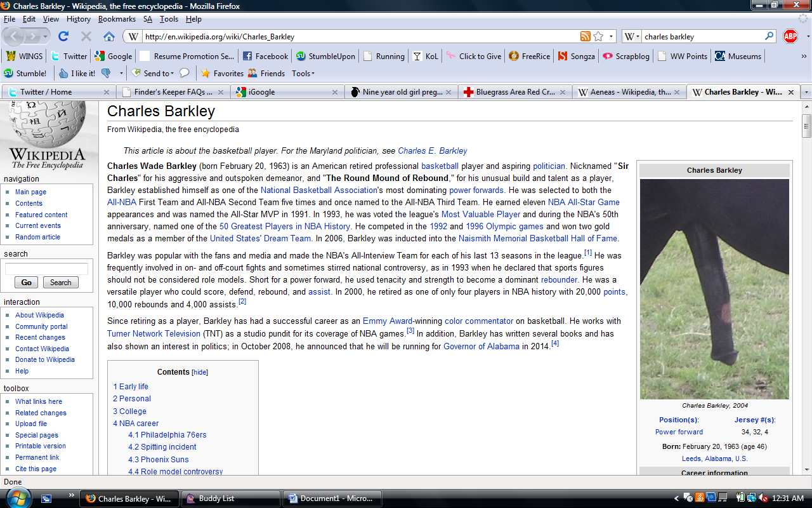The image size is (812, 508).
Task: Click the Reload page icon
Action: coord(63,36)
